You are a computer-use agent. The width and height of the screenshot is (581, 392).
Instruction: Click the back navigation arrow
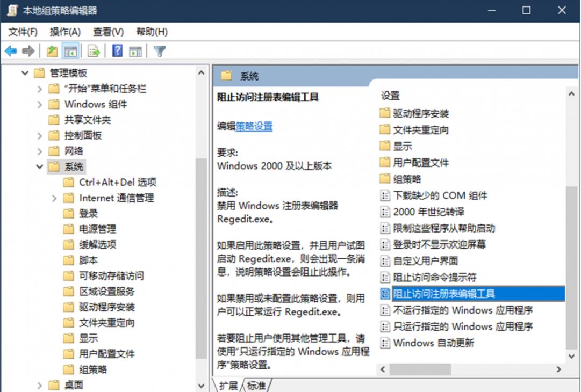(11, 50)
